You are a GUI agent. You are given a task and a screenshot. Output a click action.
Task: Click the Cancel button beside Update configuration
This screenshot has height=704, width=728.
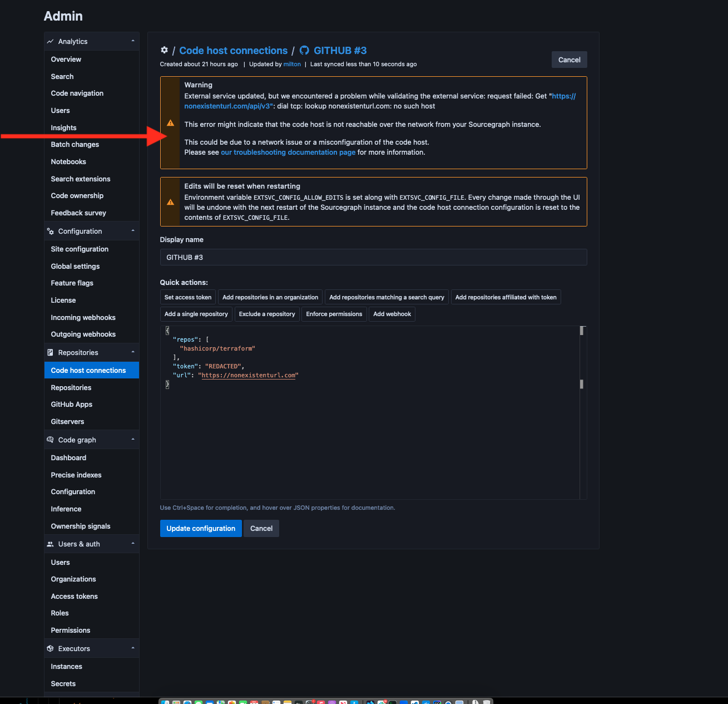click(261, 529)
